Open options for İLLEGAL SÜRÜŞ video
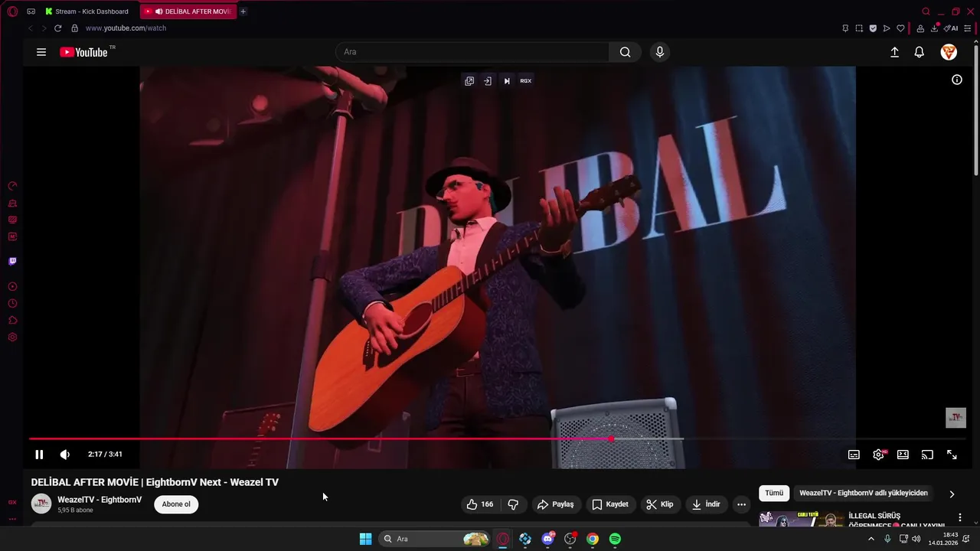The height and width of the screenshot is (551, 980). point(960,518)
